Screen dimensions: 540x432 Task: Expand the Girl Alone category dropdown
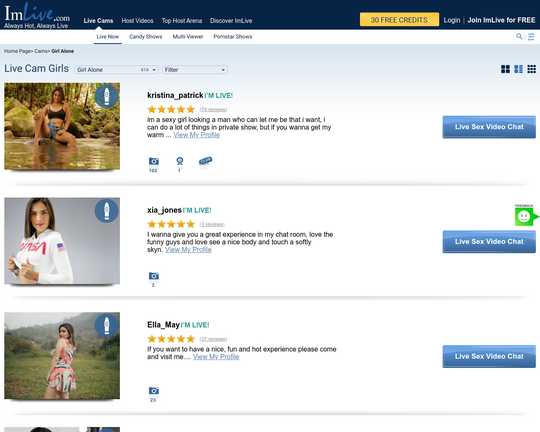pyautogui.click(x=116, y=70)
